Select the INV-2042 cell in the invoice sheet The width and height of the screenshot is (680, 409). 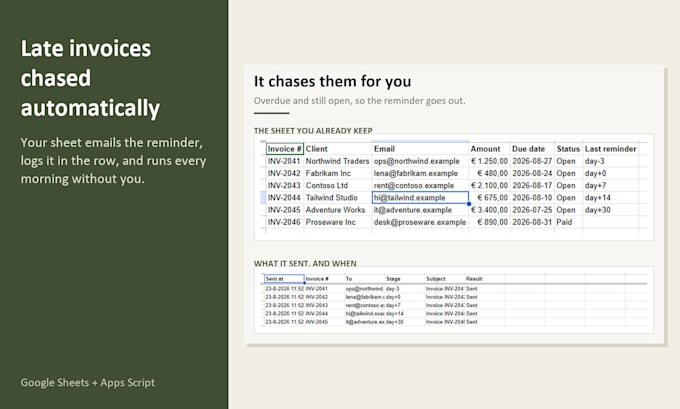[x=284, y=173]
